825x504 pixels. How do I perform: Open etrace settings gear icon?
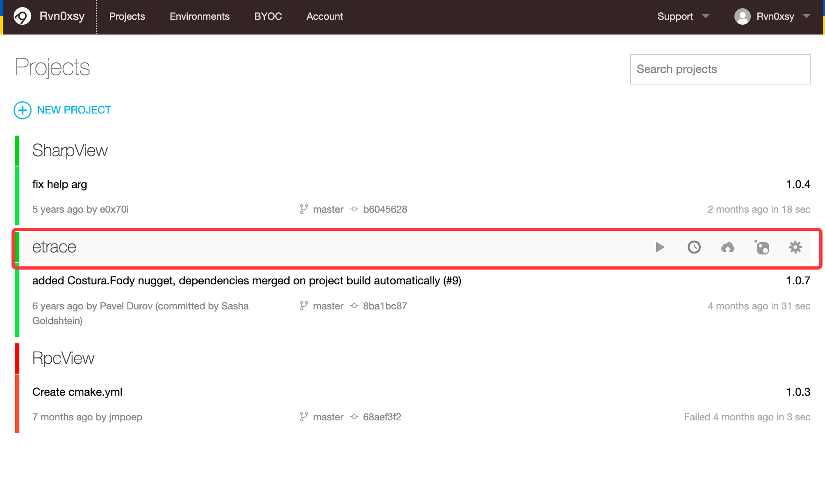click(x=795, y=247)
